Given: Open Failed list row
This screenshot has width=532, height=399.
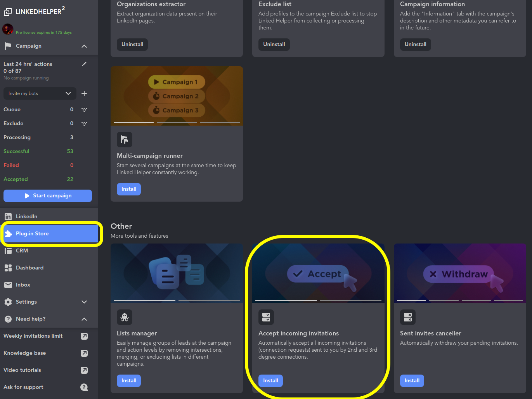Looking at the screenshot, I should 38,166.
